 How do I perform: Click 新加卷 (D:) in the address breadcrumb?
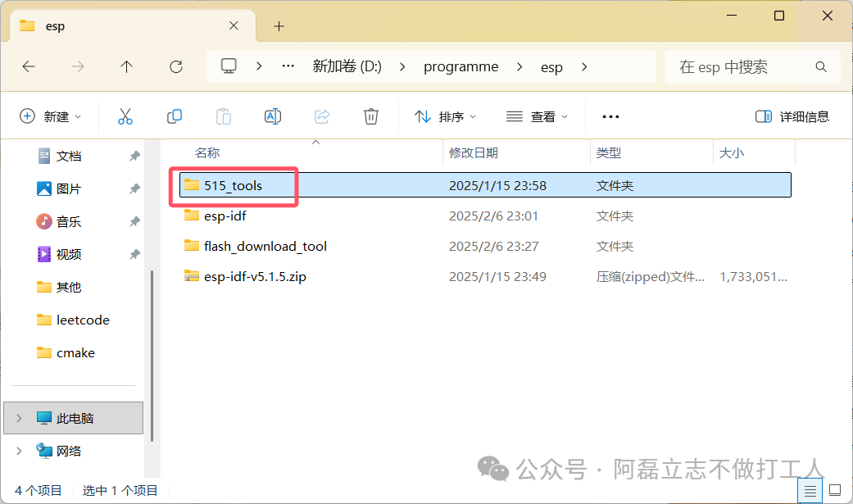347,67
